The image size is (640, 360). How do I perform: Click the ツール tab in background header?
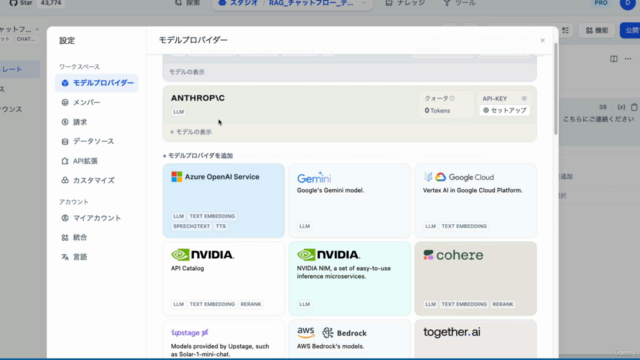[x=460, y=3]
